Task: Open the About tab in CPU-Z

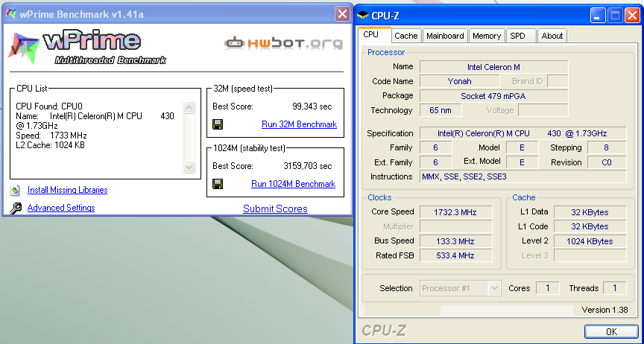Action: click(x=552, y=36)
